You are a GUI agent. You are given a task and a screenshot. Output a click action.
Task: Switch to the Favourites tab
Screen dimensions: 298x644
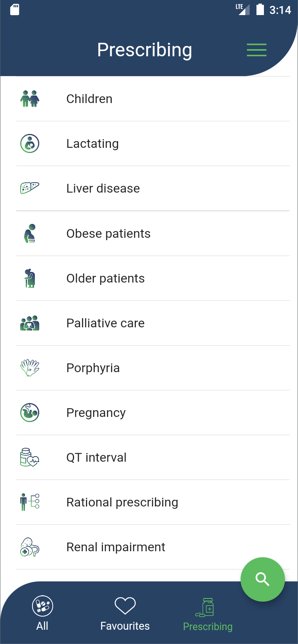click(125, 613)
